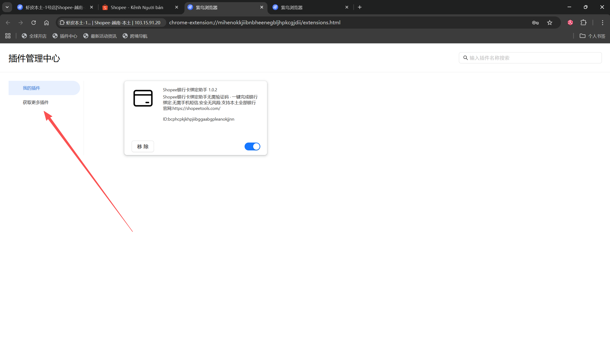Go back with the browser back arrow

(8, 23)
